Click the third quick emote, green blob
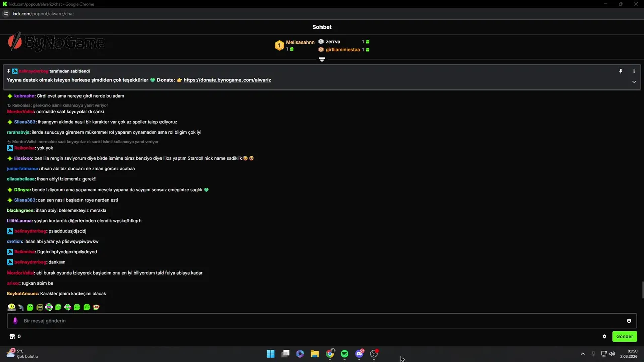 click(30, 307)
